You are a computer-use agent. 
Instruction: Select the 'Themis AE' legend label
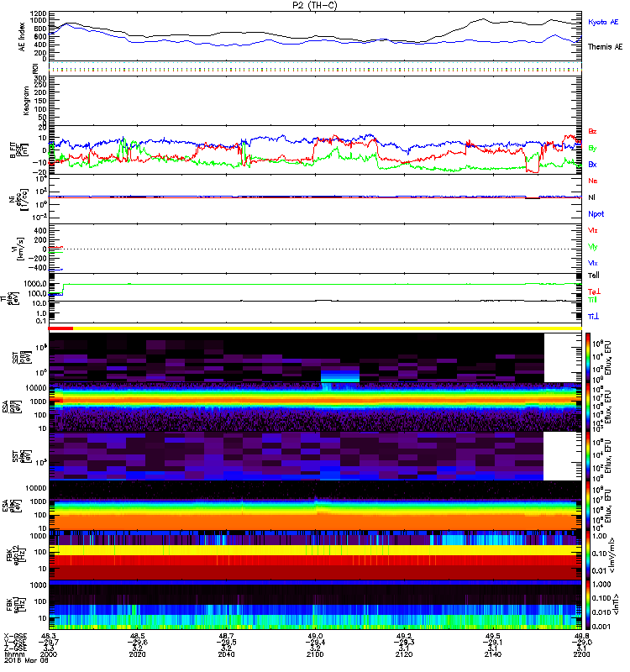pos(605,47)
